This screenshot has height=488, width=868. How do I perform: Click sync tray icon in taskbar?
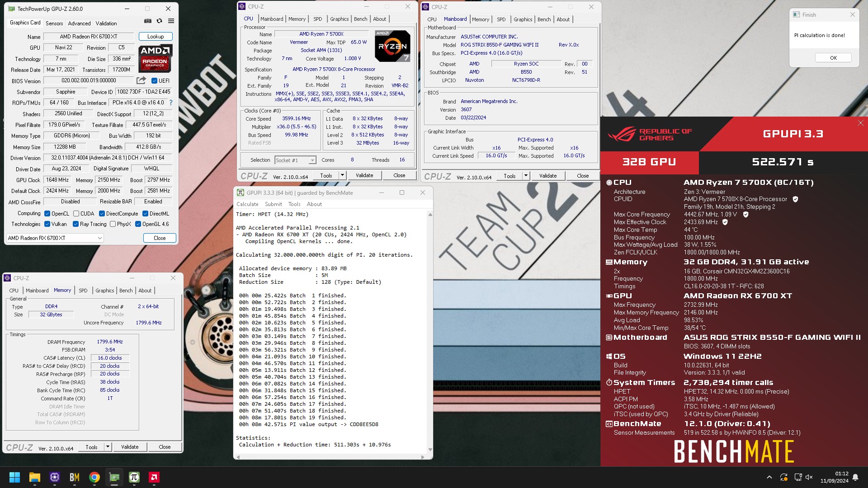pyautogui.click(x=784, y=477)
